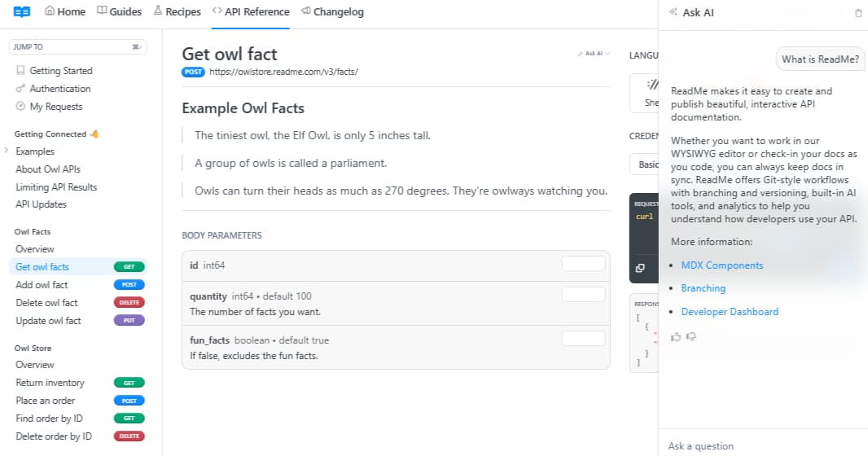
Task: Click the quantity parameter input field
Action: pos(583,295)
